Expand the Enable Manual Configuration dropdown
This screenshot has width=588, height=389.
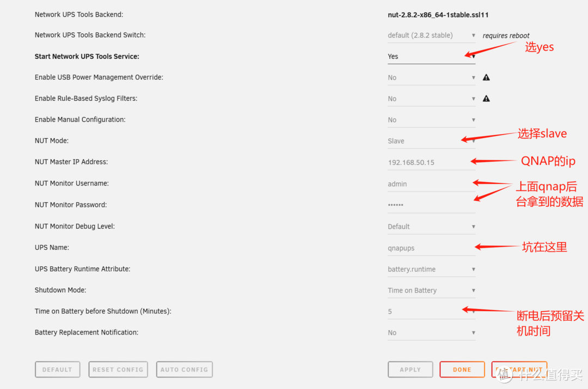(x=431, y=120)
